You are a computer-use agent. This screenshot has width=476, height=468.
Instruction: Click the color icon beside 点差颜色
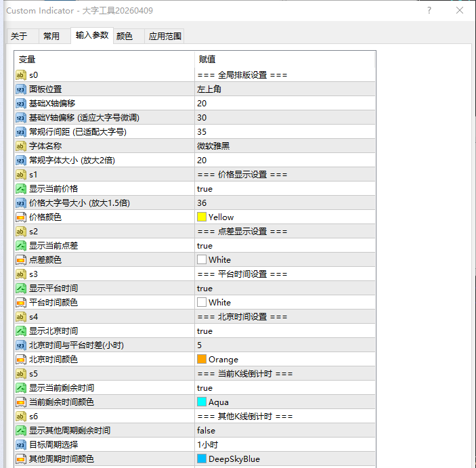pyautogui.click(x=20, y=260)
